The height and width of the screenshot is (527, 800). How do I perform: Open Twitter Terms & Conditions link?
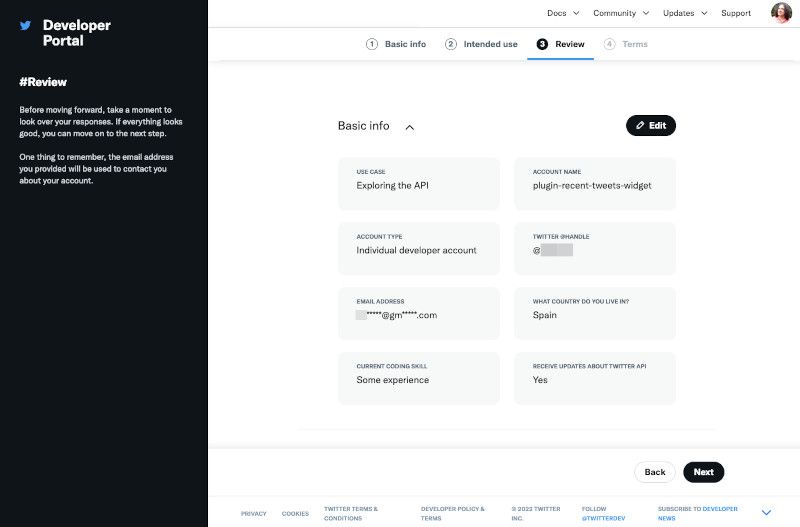click(351, 513)
